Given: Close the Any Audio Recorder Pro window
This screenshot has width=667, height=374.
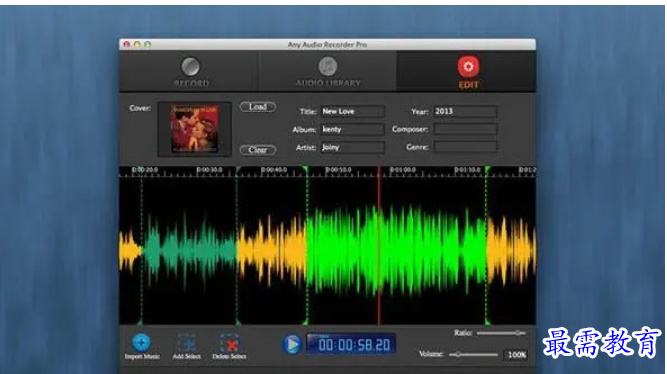Looking at the screenshot, I should [x=127, y=44].
